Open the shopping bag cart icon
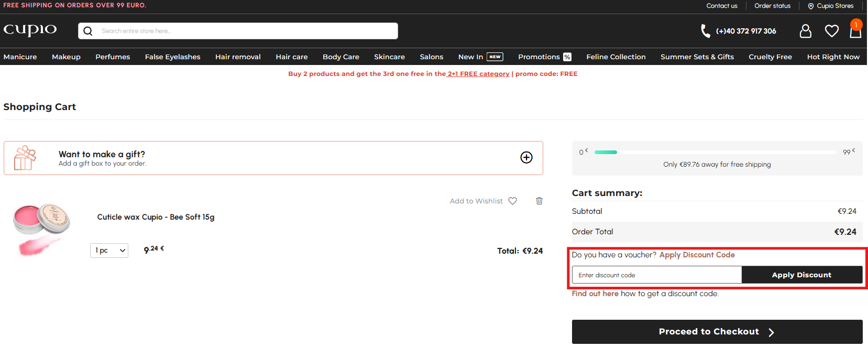This screenshot has height=347, width=868. [855, 31]
